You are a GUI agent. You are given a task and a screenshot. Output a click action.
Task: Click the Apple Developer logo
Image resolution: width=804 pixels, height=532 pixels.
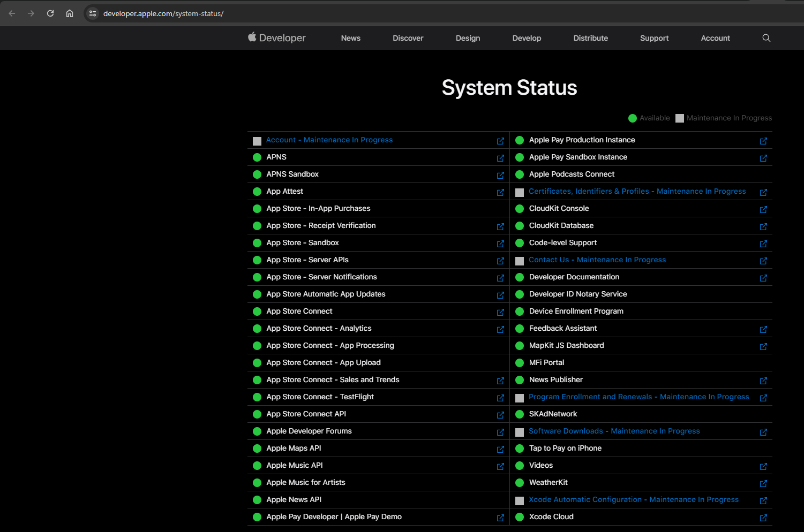coord(276,37)
